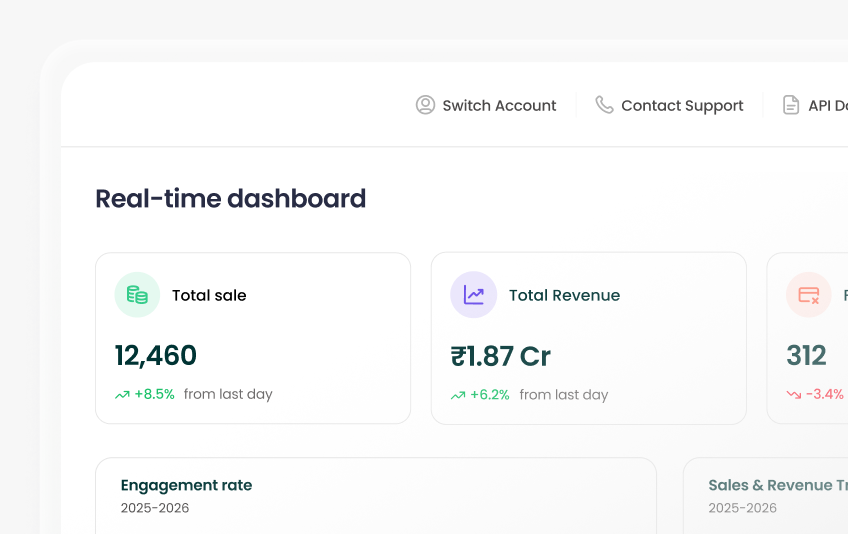Click the 12,460 sales figure
The width and height of the screenshot is (848, 534).
pos(156,356)
